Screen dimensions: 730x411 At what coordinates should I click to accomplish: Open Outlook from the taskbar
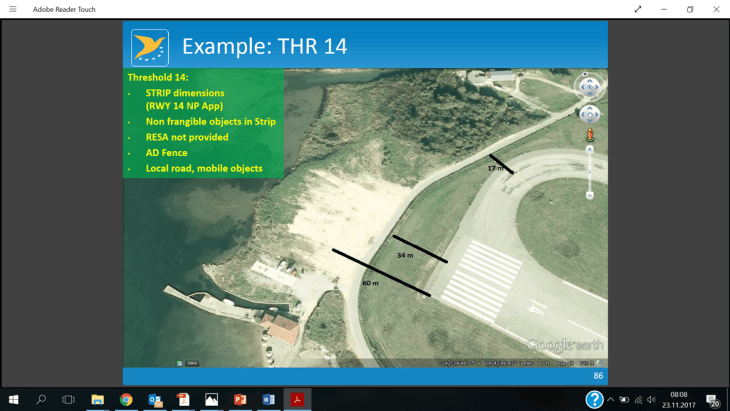click(x=155, y=400)
